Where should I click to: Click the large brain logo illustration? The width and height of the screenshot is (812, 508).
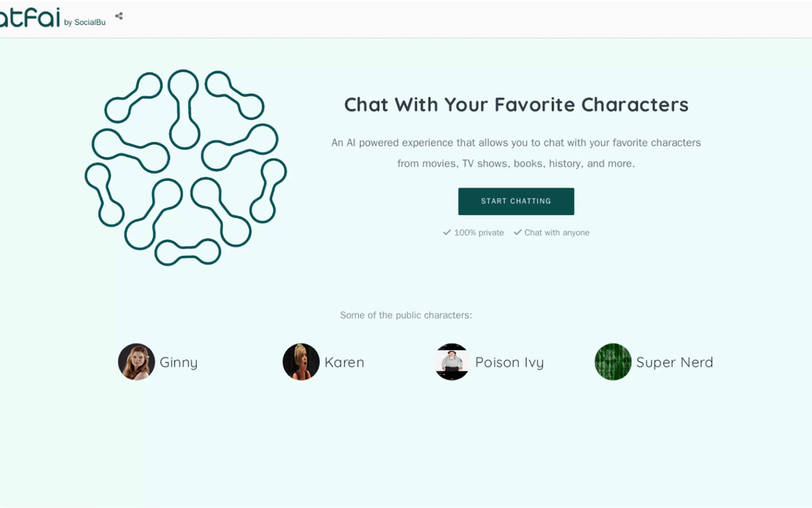(x=185, y=167)
